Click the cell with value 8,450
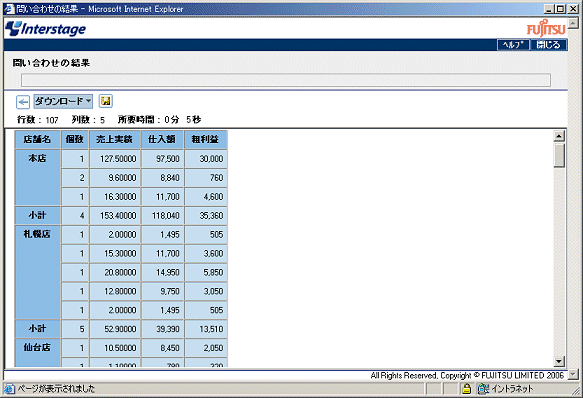 click(162, 348)
